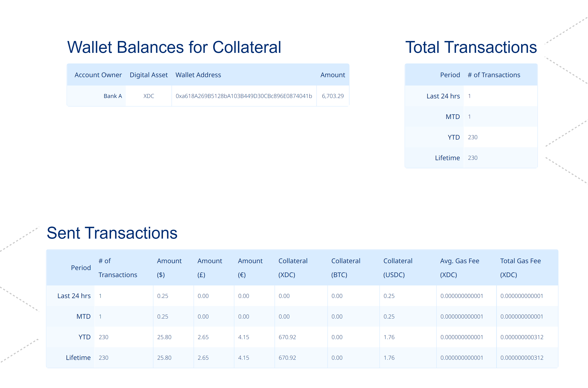Click the Wallet Balances for Collateral heading
The width and height of the screenshot is (588, 388).
(x=174, y=47)
